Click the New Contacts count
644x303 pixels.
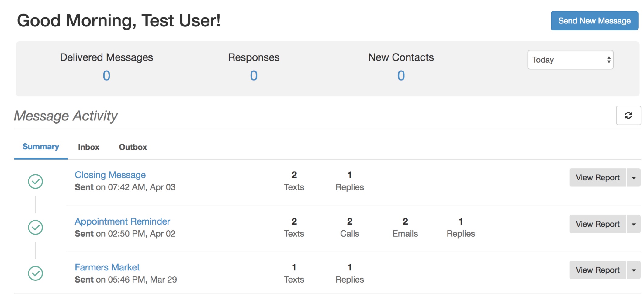pos(401,76)
